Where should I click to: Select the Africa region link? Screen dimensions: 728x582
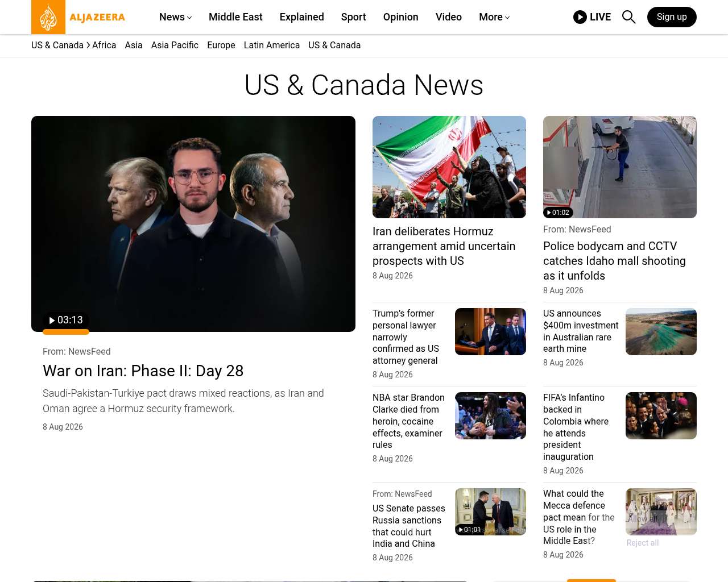(104, 45)
